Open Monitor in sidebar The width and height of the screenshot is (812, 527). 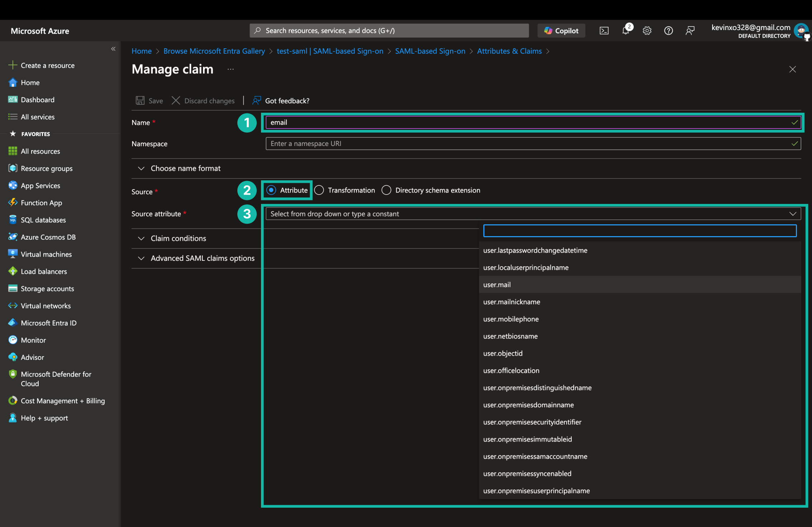33,340
